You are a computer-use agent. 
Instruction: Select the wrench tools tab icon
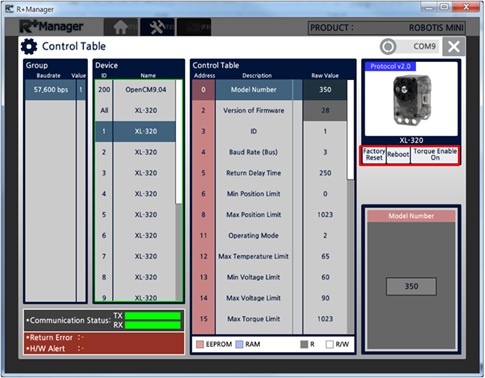coord(157,27)
